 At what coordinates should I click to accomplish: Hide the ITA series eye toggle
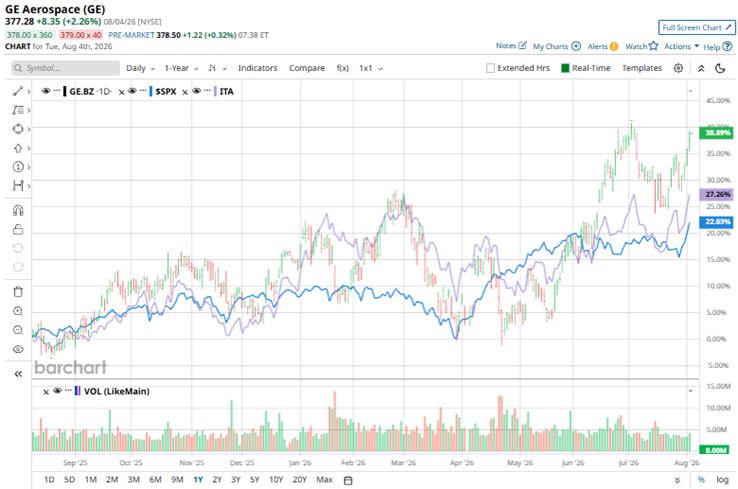point(196,91)
